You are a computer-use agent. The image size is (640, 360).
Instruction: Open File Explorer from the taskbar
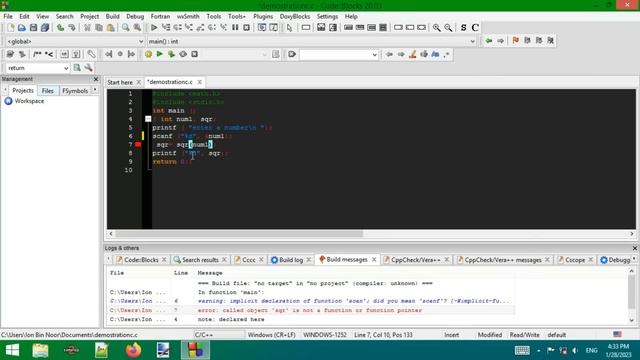40,350
